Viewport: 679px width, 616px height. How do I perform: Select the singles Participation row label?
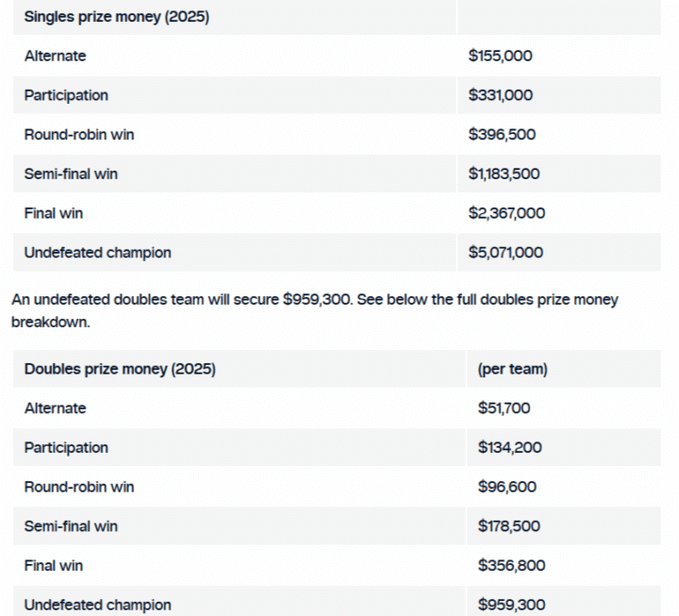66,95
